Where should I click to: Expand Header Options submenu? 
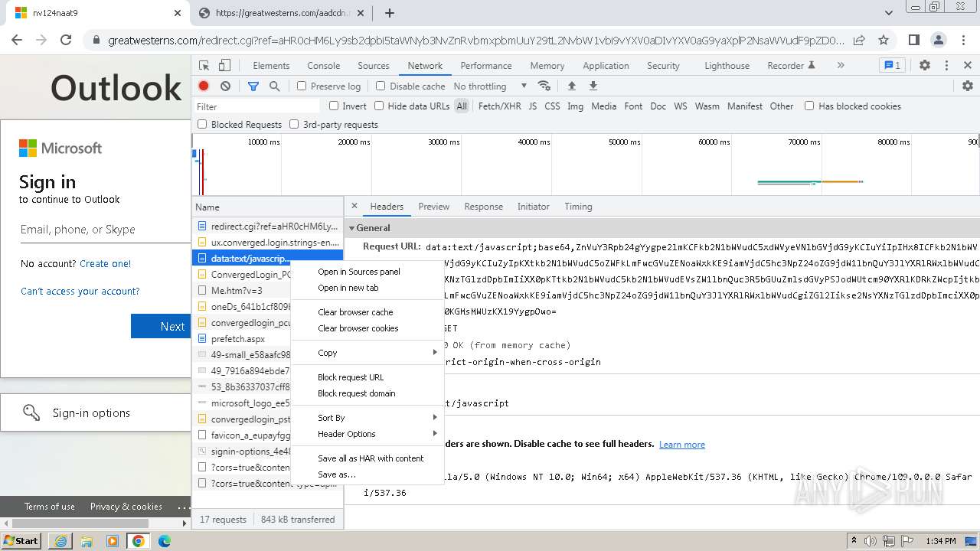[x=366, y=434]
